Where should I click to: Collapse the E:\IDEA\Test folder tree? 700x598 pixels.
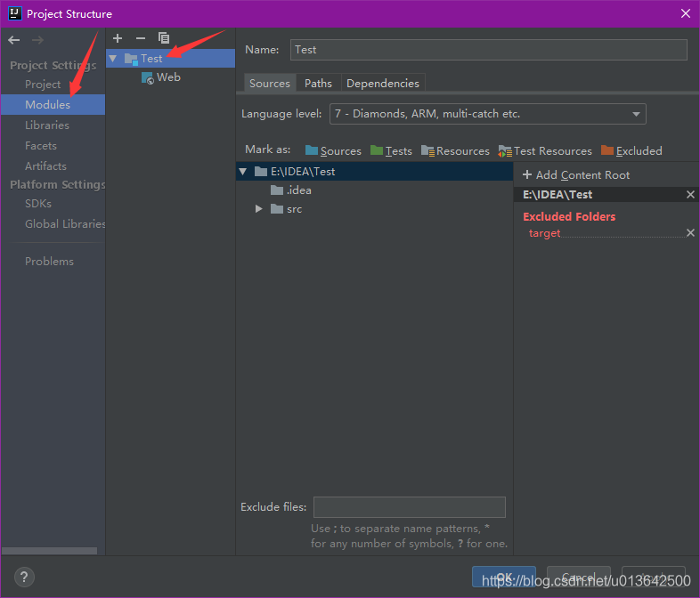tap(243, 171)
